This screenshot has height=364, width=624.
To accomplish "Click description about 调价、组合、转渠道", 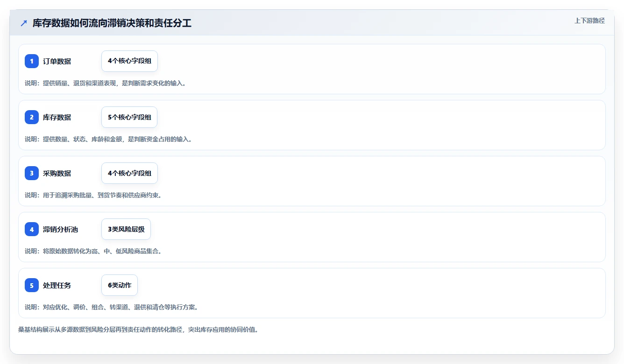I will (111, 307).
